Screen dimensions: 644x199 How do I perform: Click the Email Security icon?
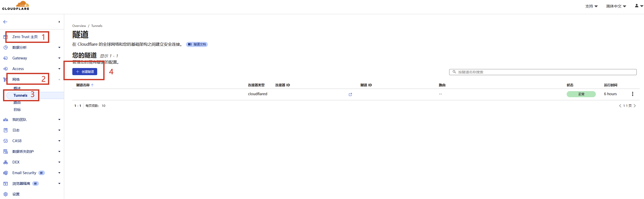[x=6, y=173]
